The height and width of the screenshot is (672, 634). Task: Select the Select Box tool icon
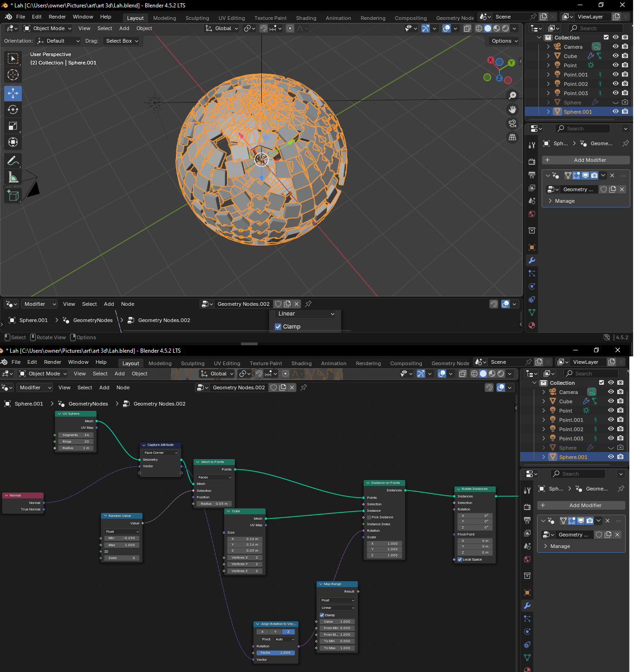click(x=13, y=58)
